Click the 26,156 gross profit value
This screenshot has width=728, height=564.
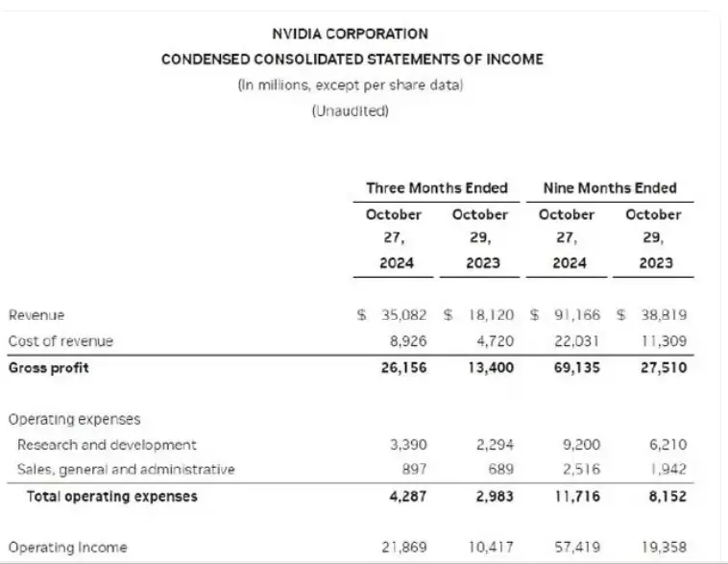(400, 367)
